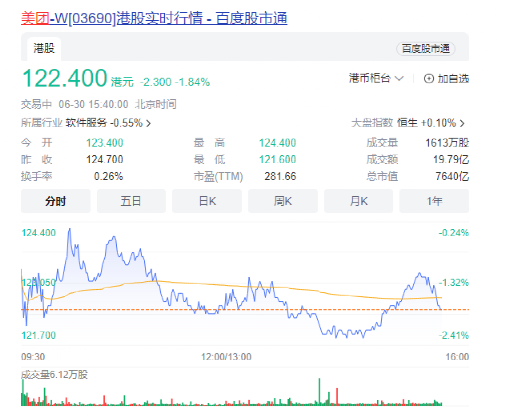Click the 成交量6.12万股 volume label
Screen dimensions: 505x418
click(x=54, y=375)
